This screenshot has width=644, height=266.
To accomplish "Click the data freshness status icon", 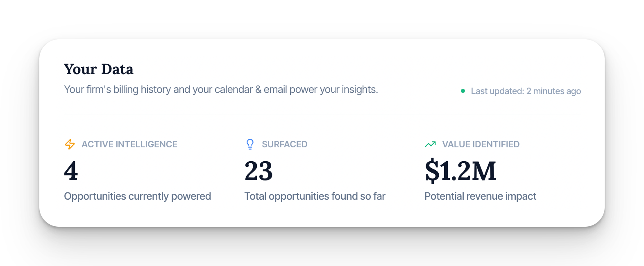I will (x=463, y=91).
